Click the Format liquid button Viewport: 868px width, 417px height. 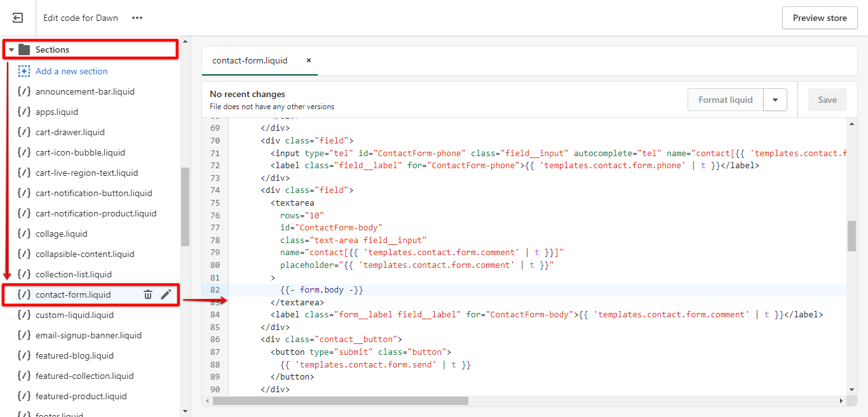[x=725, y=100]
